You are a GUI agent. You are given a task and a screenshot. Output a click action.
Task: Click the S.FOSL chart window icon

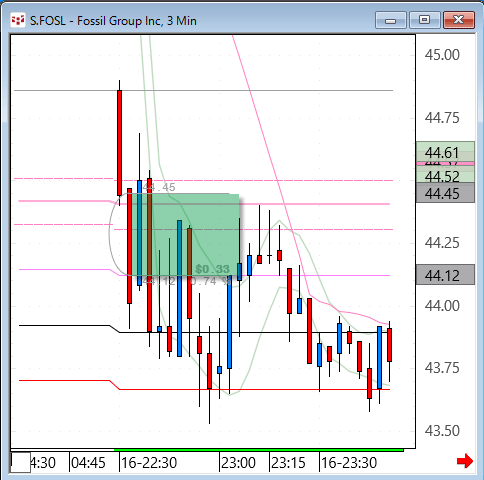pos(18,20)
